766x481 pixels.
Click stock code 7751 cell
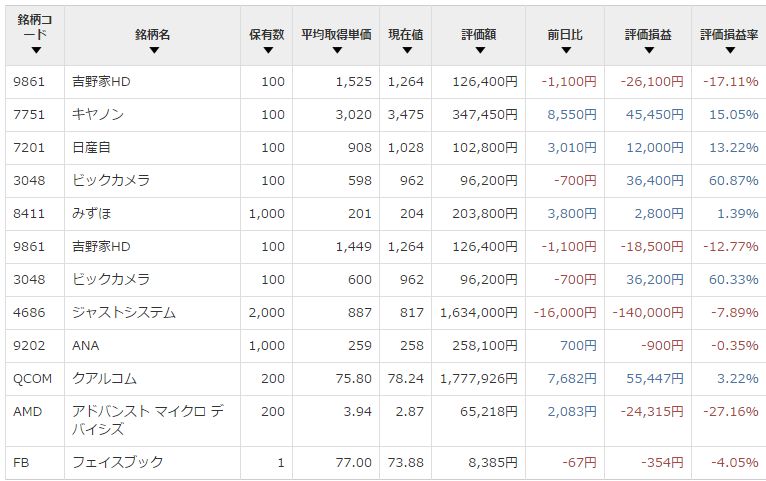pyautogui.click(x=26, y=115)
